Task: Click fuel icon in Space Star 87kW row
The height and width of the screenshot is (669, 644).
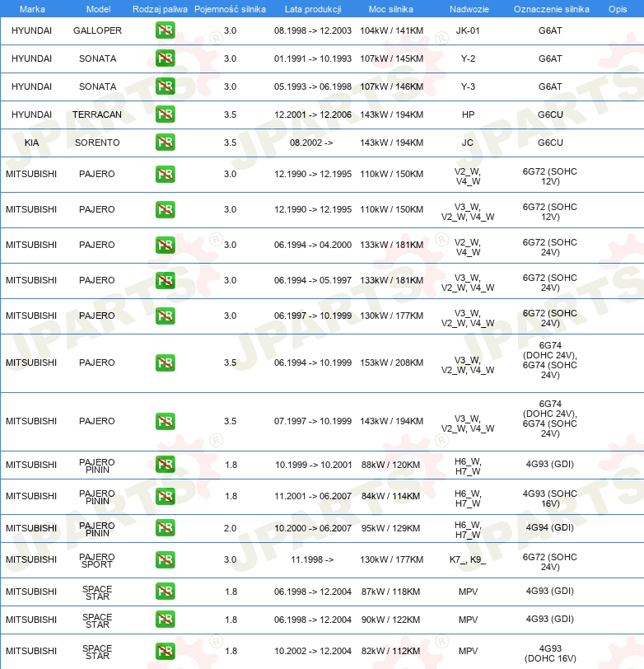Action: pos(165,592)
